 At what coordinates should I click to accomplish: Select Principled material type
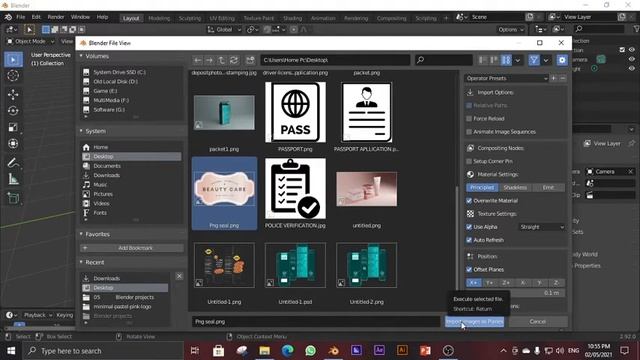point(482,187)
